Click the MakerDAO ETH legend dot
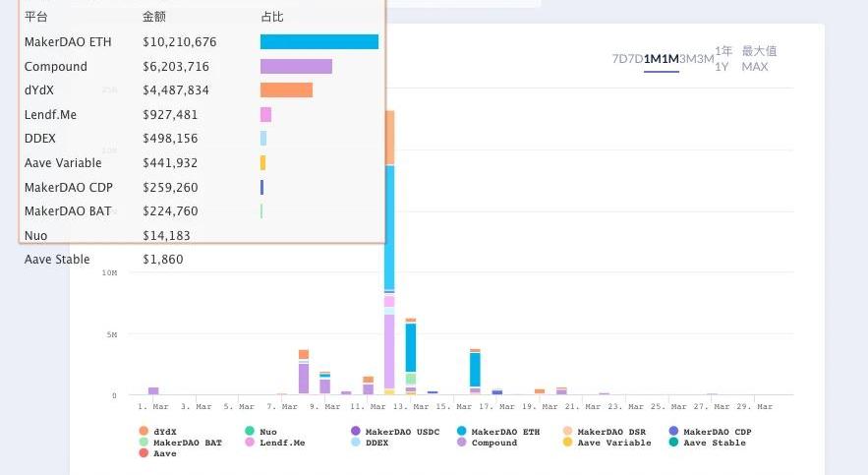This screenshot has height=475, width=868. [462, 432]
